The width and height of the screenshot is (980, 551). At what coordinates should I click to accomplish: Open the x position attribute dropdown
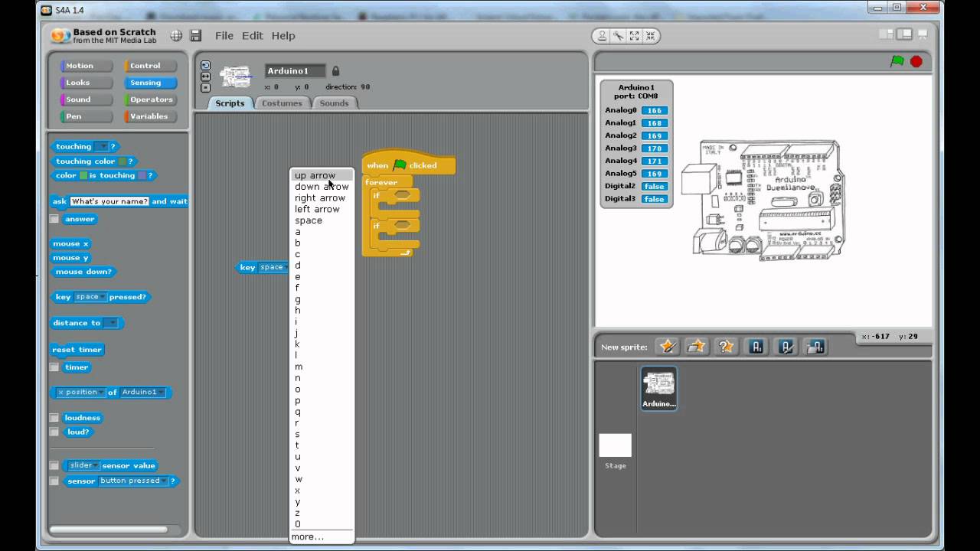(x=80, y=392)
